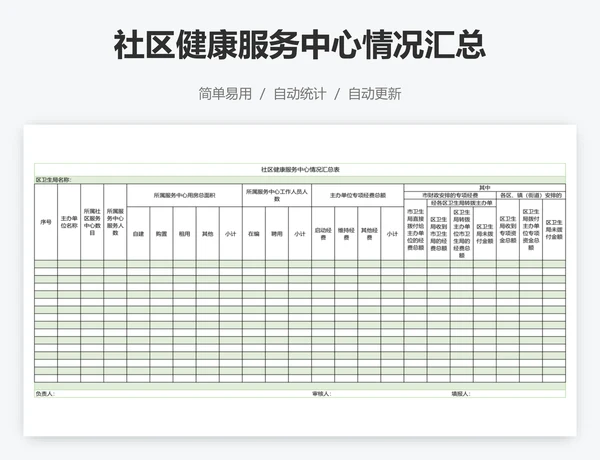Click the 租用 column header
600x460 pixels.
(184, 233)
